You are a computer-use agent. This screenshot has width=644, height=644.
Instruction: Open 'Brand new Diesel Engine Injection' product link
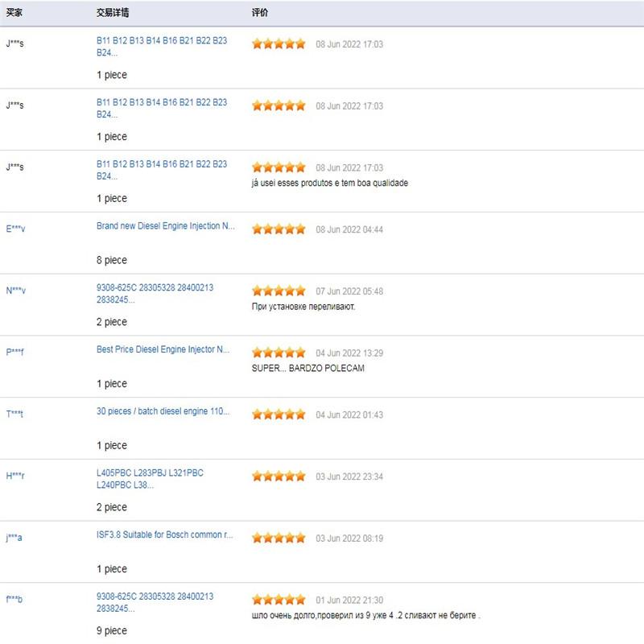[166, 226]
